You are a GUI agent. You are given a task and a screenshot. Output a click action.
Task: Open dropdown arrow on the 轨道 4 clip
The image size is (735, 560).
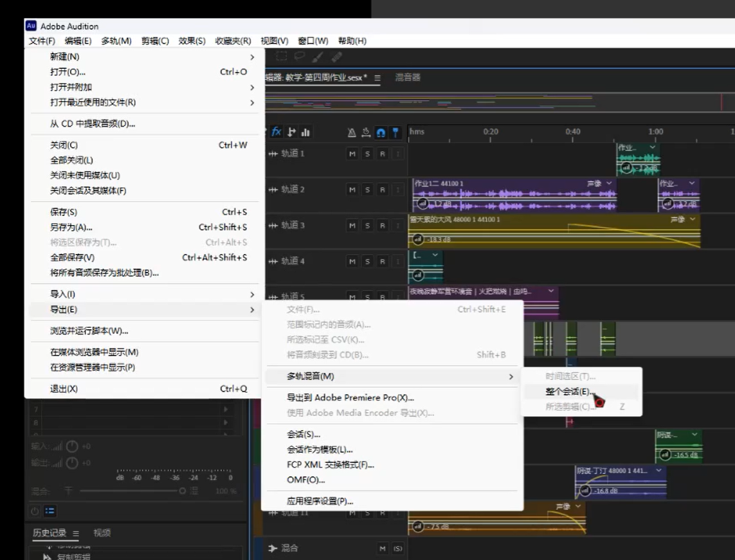coord(435,255)
